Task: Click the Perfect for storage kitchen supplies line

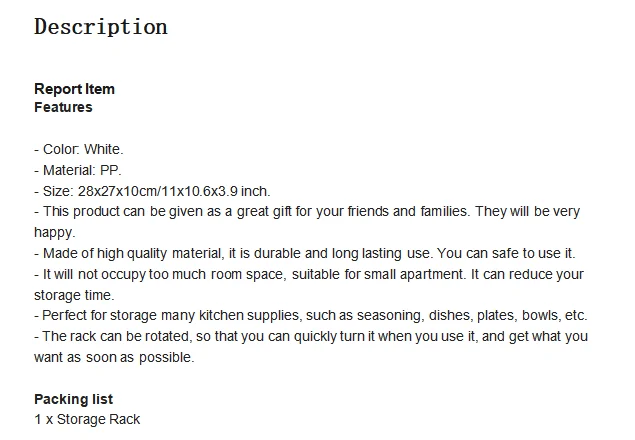Action: coord(311,316)
